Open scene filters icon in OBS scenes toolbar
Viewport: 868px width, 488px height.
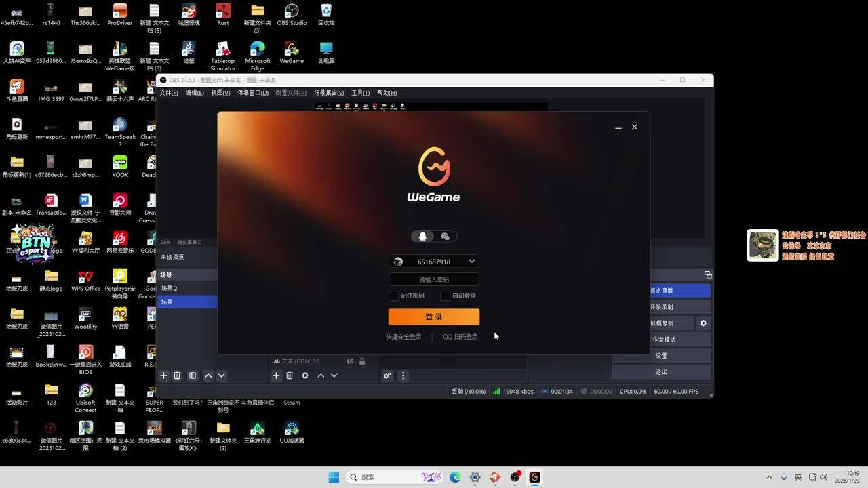point(193,375)
